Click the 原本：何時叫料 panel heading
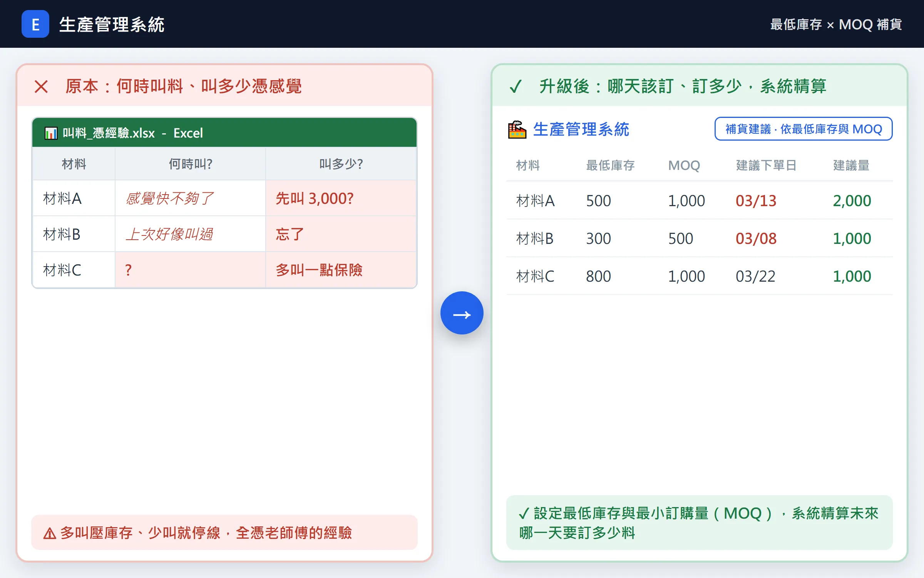 pos(184,86)
